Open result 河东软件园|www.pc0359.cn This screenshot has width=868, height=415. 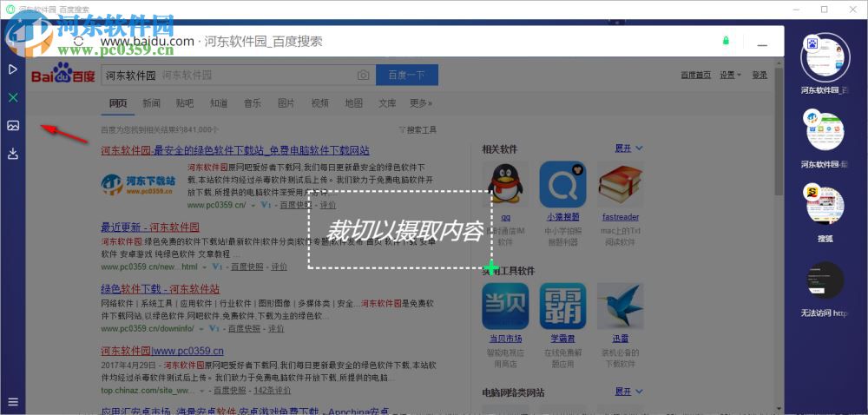point(162,351)
